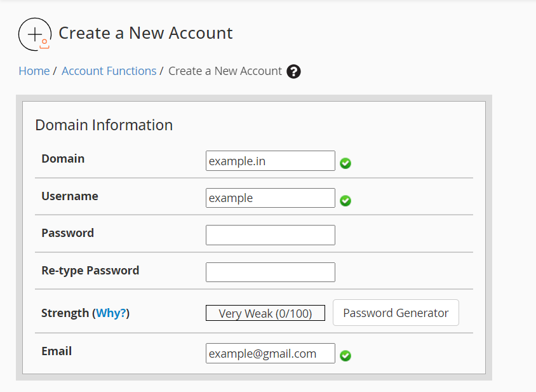Click the green checkmark beside Username field
The image size is (536, 392).
[x=345, y=201]
